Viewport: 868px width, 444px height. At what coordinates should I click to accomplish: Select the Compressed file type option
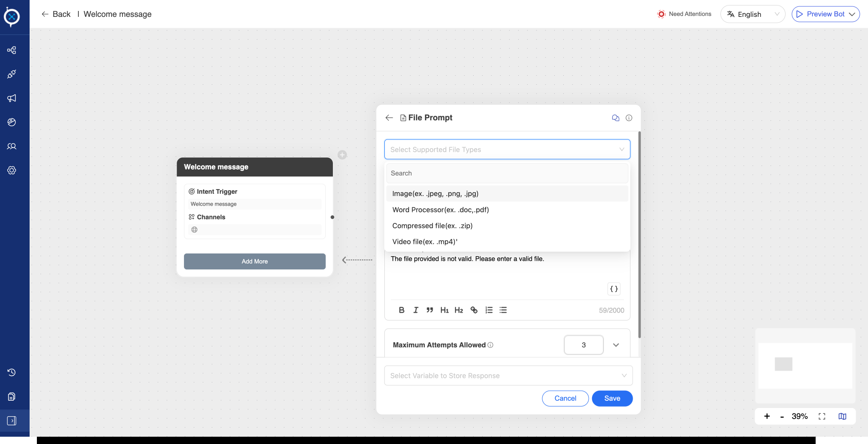click(507, 226)
